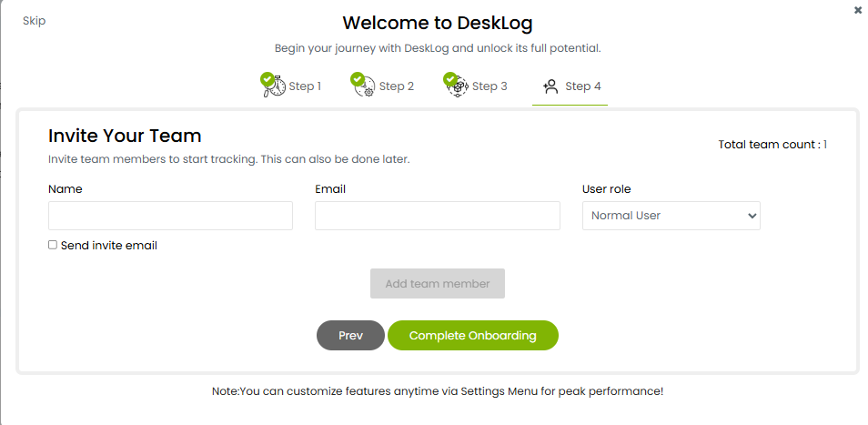Click the User role field label
The image size is (868, 425).
tap(607, 189)
